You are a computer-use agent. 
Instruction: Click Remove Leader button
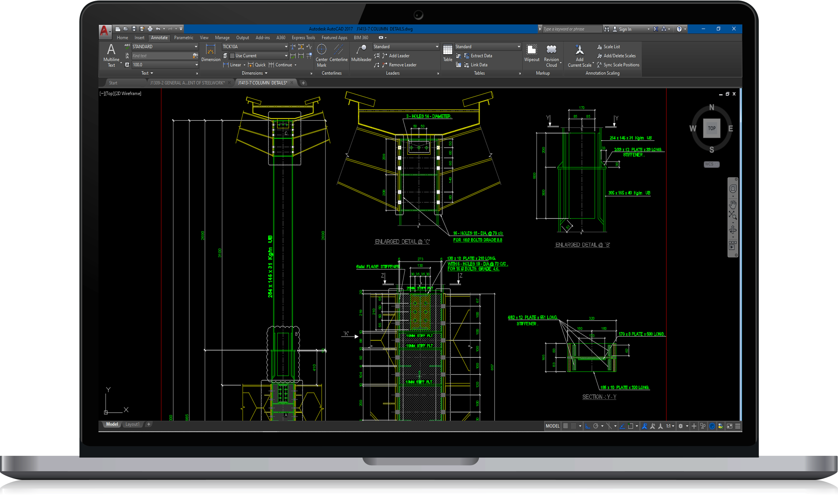pyautogui.click(x=399, y=65)
